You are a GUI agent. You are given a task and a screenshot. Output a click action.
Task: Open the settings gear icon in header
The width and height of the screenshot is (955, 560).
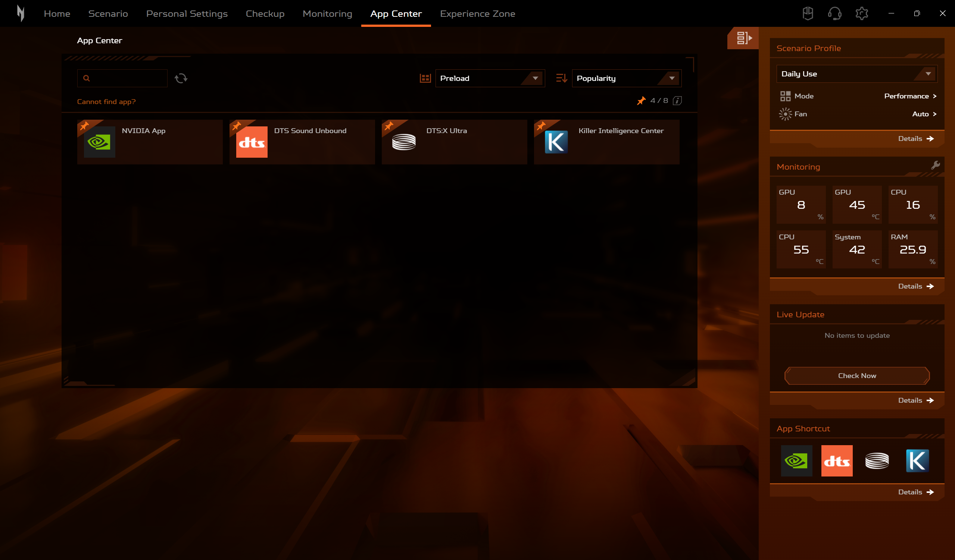[861, 14]
